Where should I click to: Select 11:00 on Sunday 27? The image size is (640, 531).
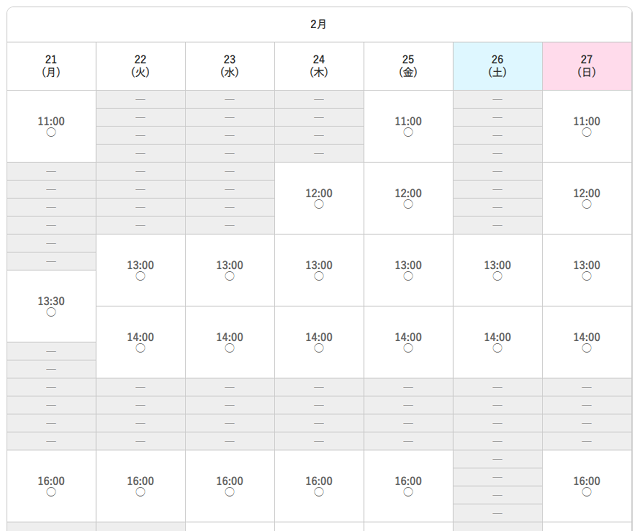point(587,127)
